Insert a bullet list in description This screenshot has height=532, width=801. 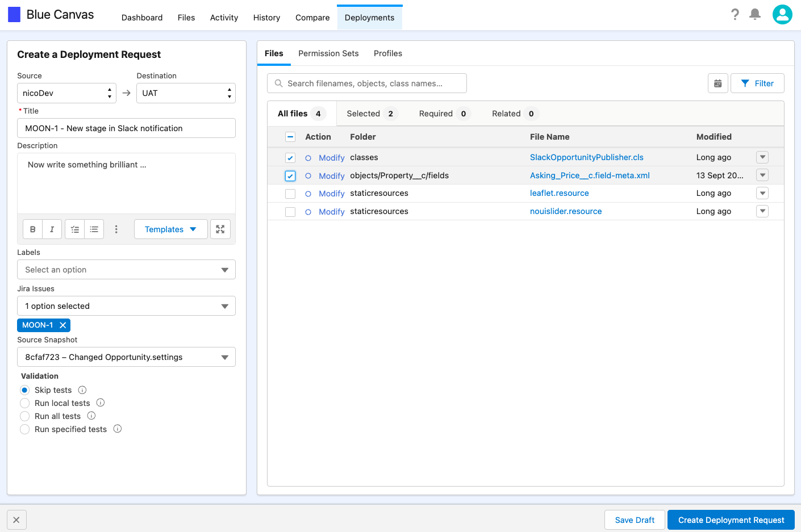tap(94, 229)
